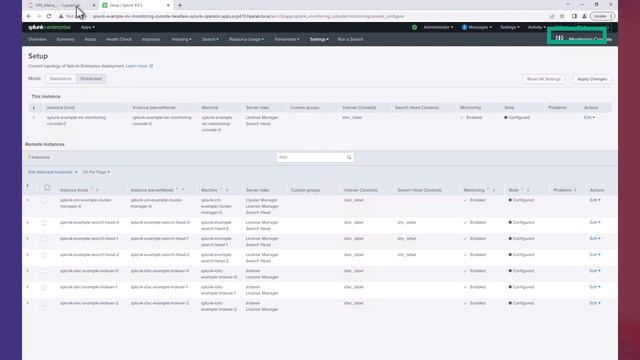The height and width of the screenshot is (360, 640).
Task: Sort by State column icon
Action: 528,190
